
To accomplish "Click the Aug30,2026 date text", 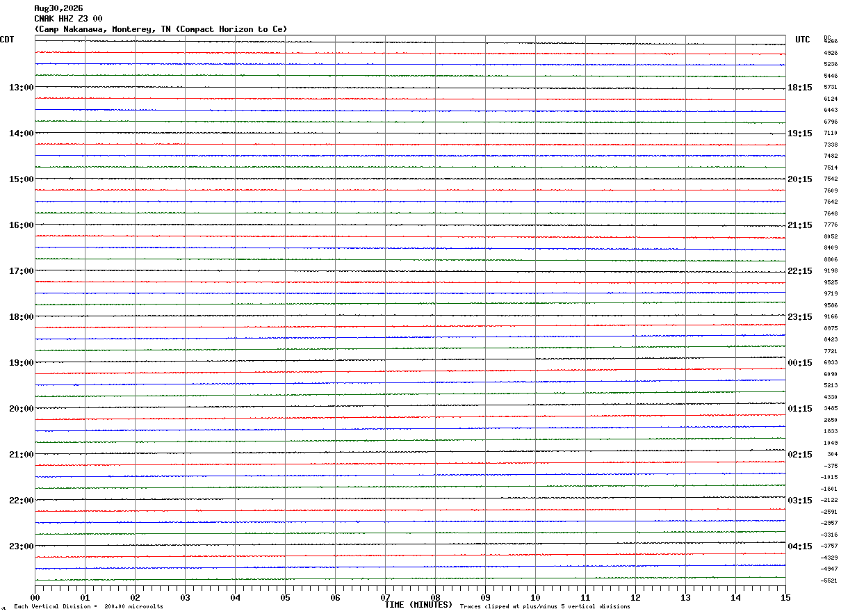I will tap(58, 8).
